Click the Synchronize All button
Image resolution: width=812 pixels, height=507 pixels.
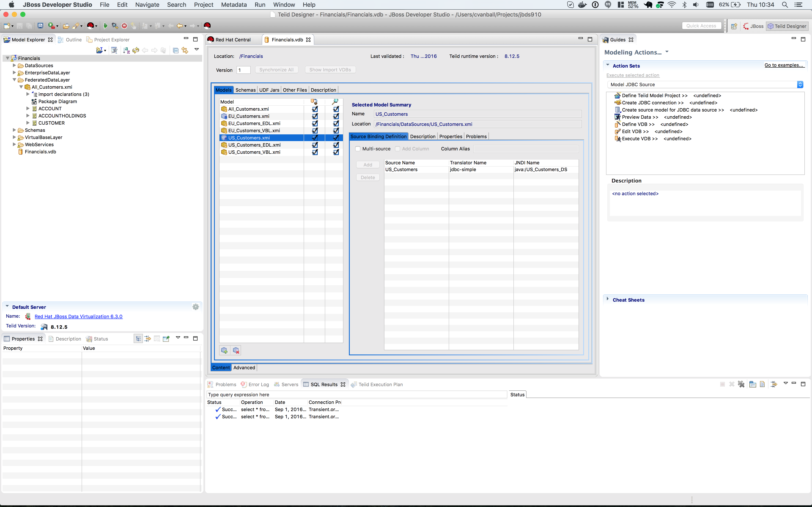276,70
